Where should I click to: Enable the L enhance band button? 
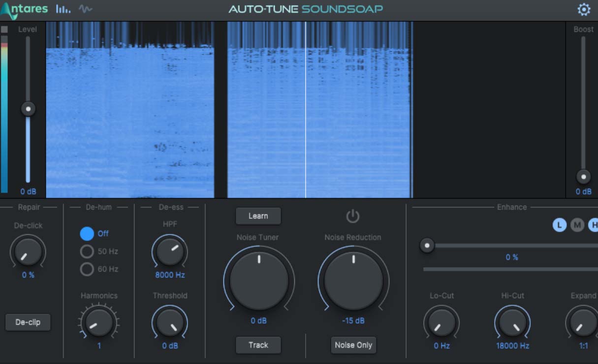click(x=560, y=226)
